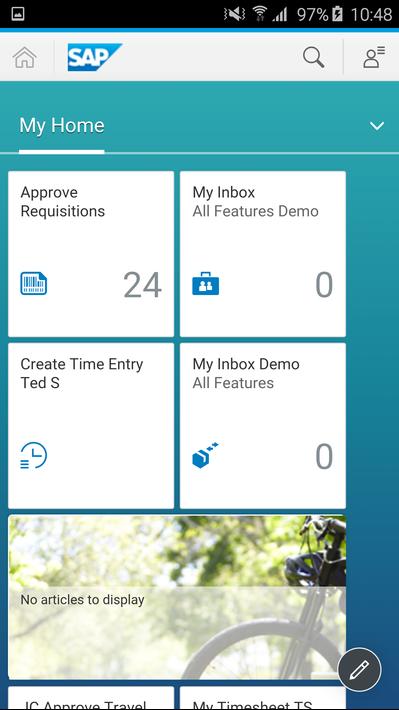Click the count 0 on My Inbox Demo
Image resolution: width=399 pixels, height=710 pixels.
[324, 456]
